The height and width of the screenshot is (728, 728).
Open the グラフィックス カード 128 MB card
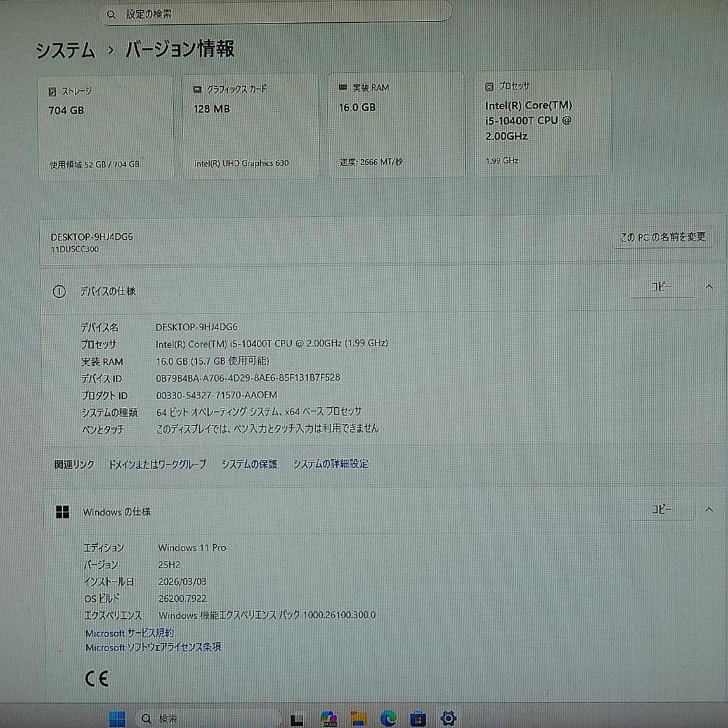[x=251, y=126]
